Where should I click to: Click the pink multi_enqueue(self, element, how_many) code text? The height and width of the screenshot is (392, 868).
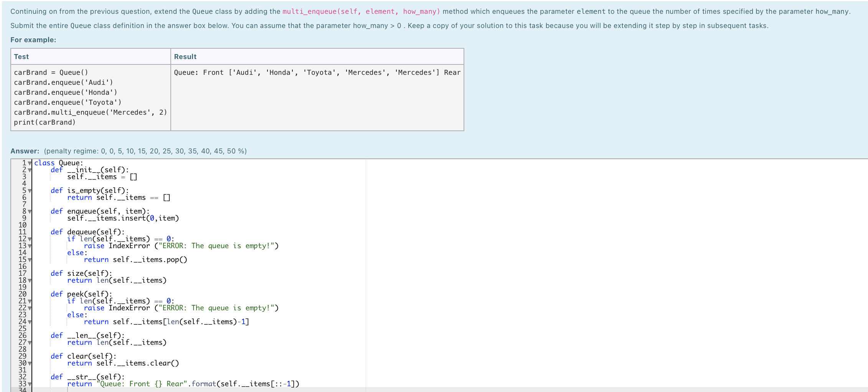click(x=361, y=12)
